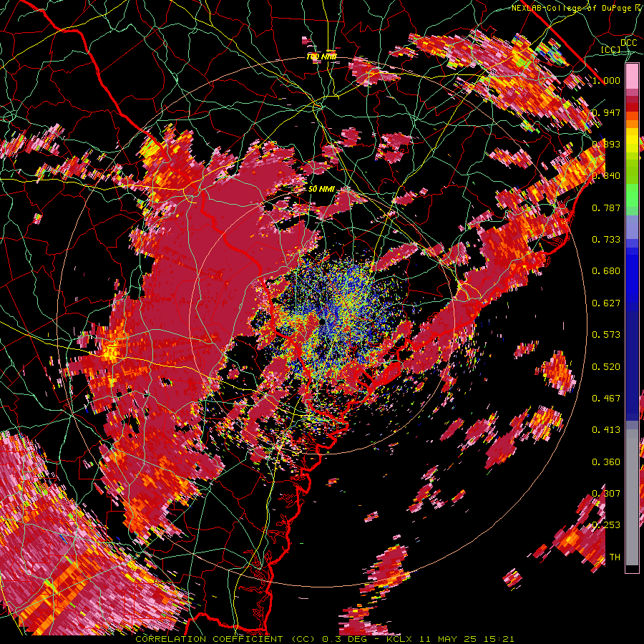Screen dimensions: 644x644
Task: Pick the bright blue swatch beside 0.680
Action: [632, 273]
